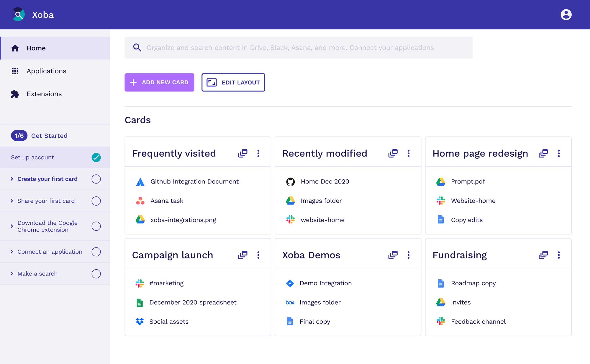Screen dimensions: 590x364
Task: Open Invites item in Fundraising card
Action: tap(460, 302)
